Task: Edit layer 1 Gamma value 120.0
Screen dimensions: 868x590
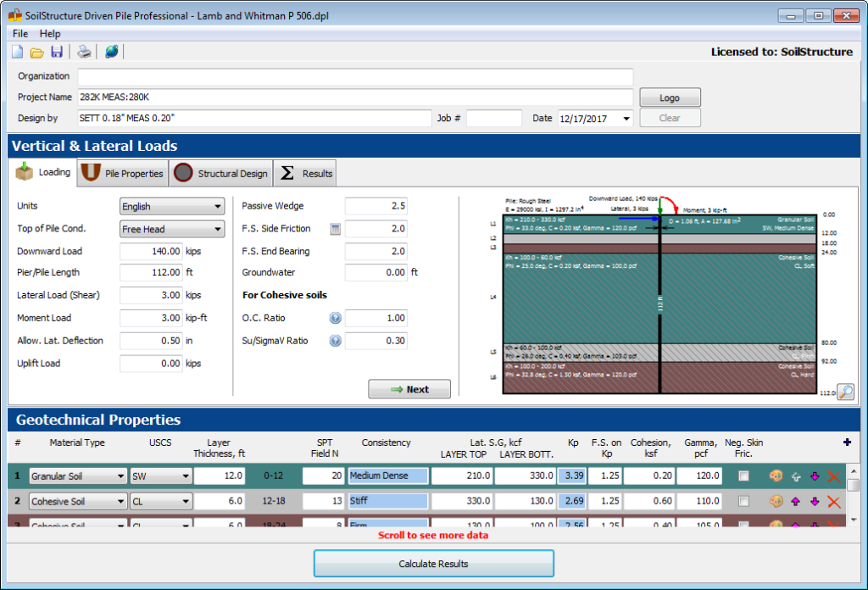Action: pyautogui.click(x=699, y=476)
